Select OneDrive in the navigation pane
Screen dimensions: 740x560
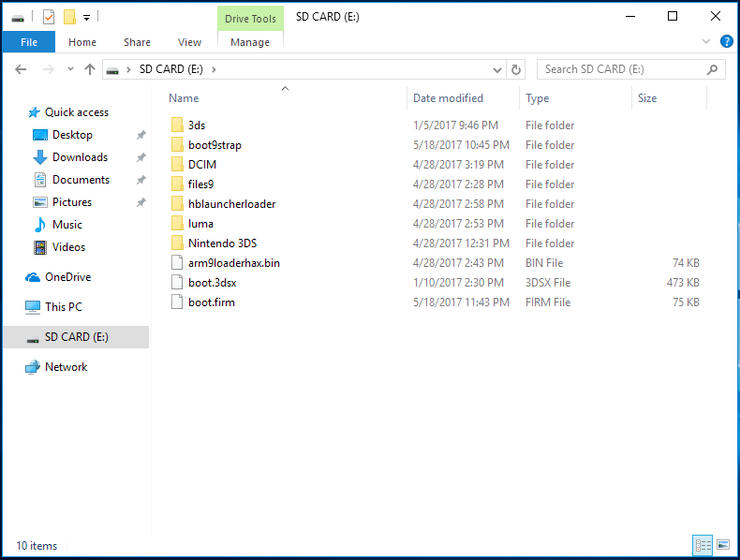click(x=67, y=277)
